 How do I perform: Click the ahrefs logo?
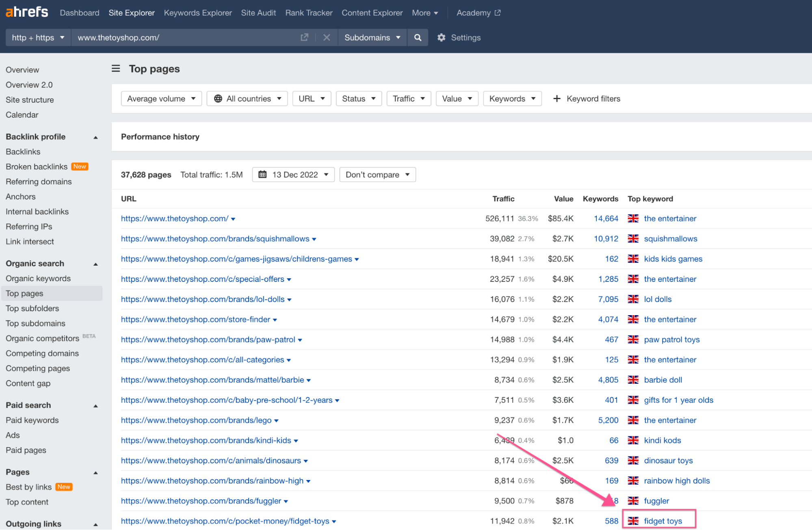tap(26, 12)
